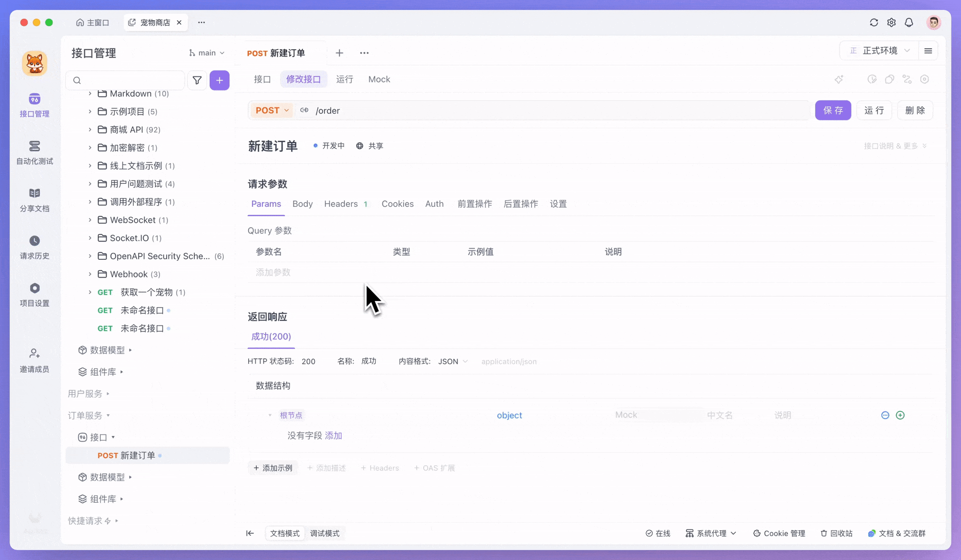The image size is (961, 560).
Task: Open the 接口管理 sidebar icon
Action: point(34,106)
